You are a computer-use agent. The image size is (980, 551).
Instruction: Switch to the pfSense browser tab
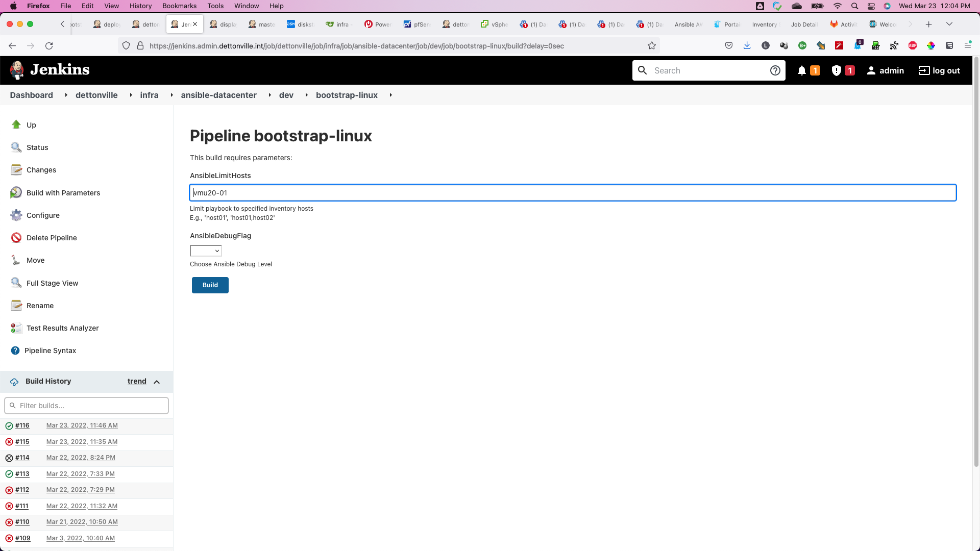(x=416, y=24)
